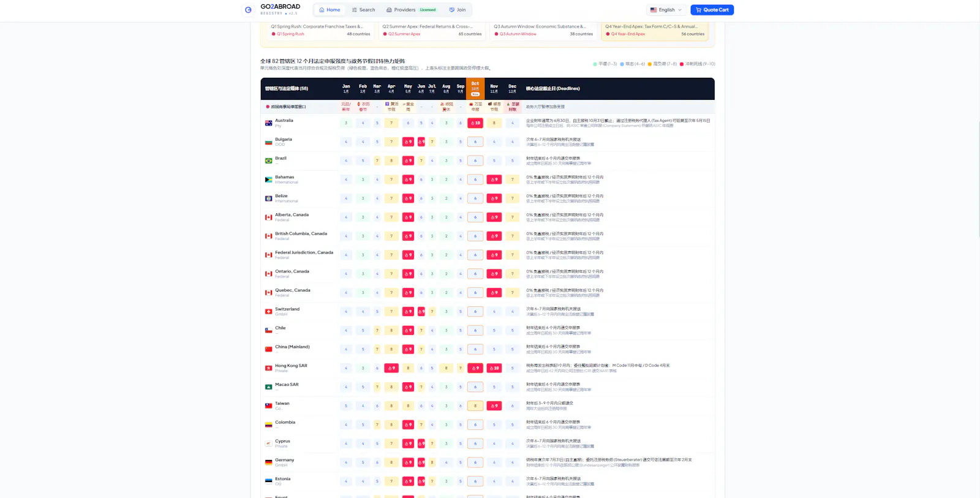Click the Hong Kong SAR flag icon

268,368
